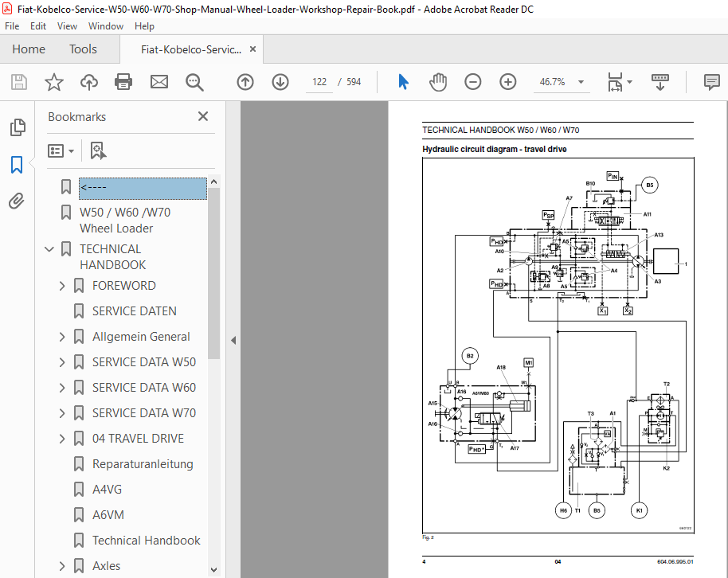This screenshot has height=578, width=728.
Task: Expand the 04 TRAVEL DRIVE bookmark
Action: tap(62, 439)
